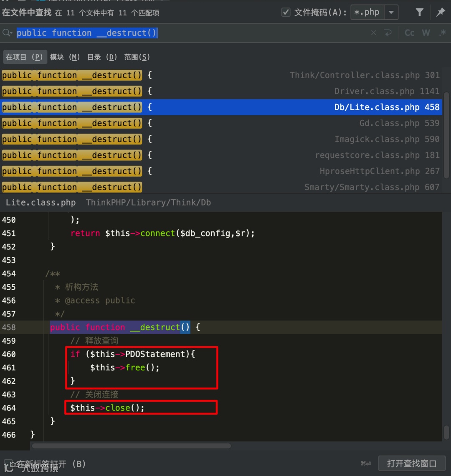Screen dimensions: 451x476
Task: Select the Directory (D) scope tab
Action: tap(102, 57)
